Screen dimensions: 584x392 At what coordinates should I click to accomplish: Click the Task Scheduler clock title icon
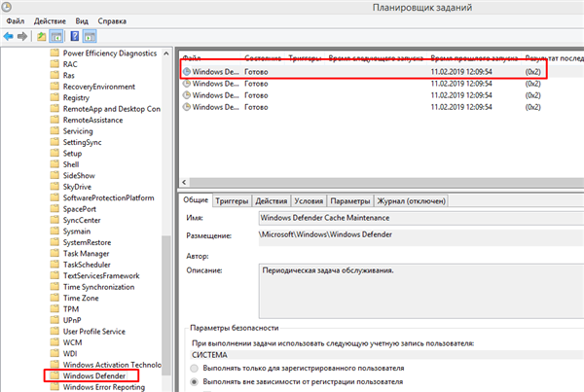(x=7, y=7)
